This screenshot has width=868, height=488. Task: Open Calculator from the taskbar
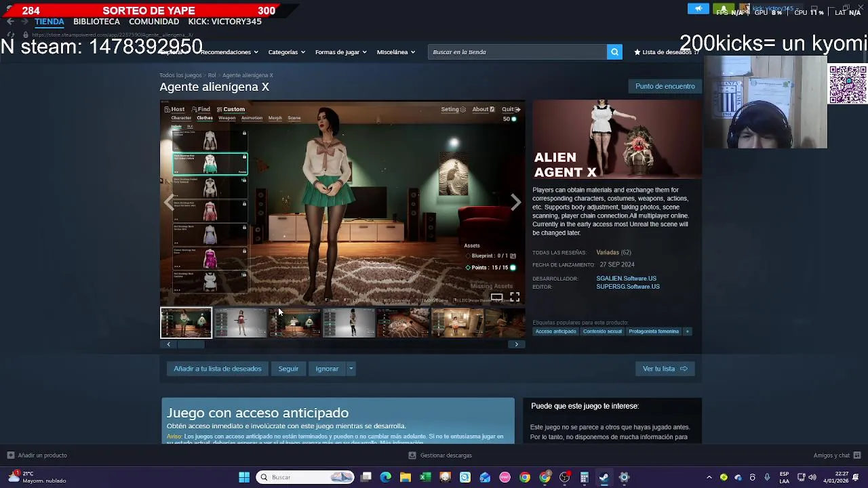[x=585, y=477]
